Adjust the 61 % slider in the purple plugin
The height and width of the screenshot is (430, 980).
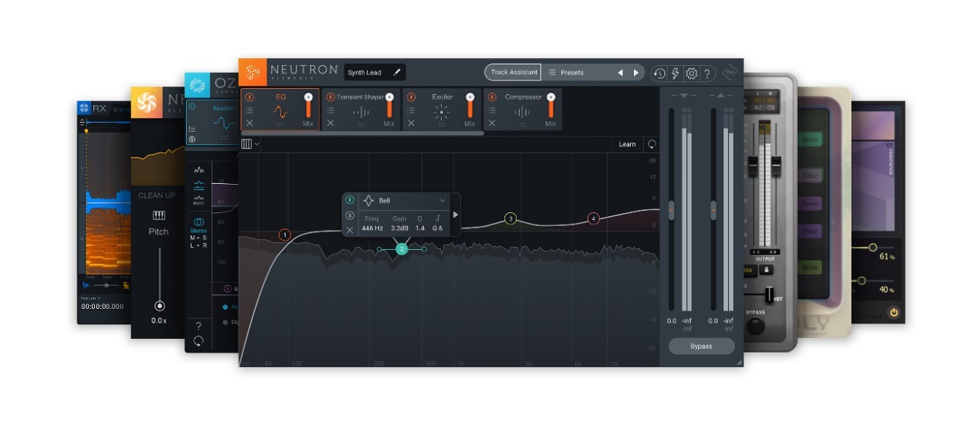coord(872,248)
